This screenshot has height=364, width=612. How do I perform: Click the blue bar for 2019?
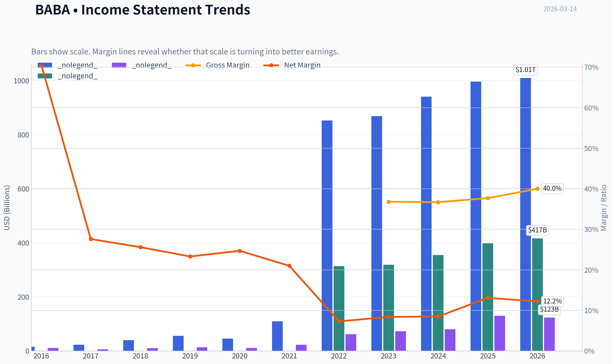click(x=178, y=343)
